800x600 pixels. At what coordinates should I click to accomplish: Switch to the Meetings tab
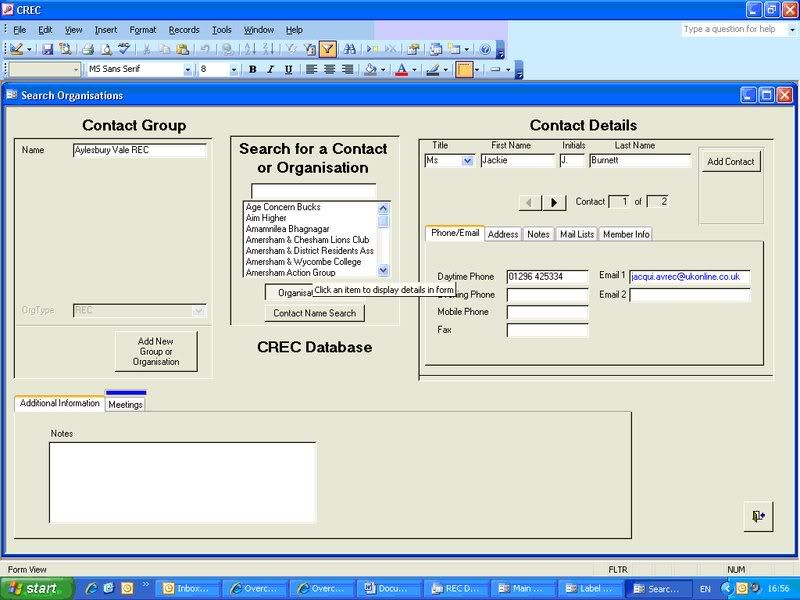pos(126,405)
